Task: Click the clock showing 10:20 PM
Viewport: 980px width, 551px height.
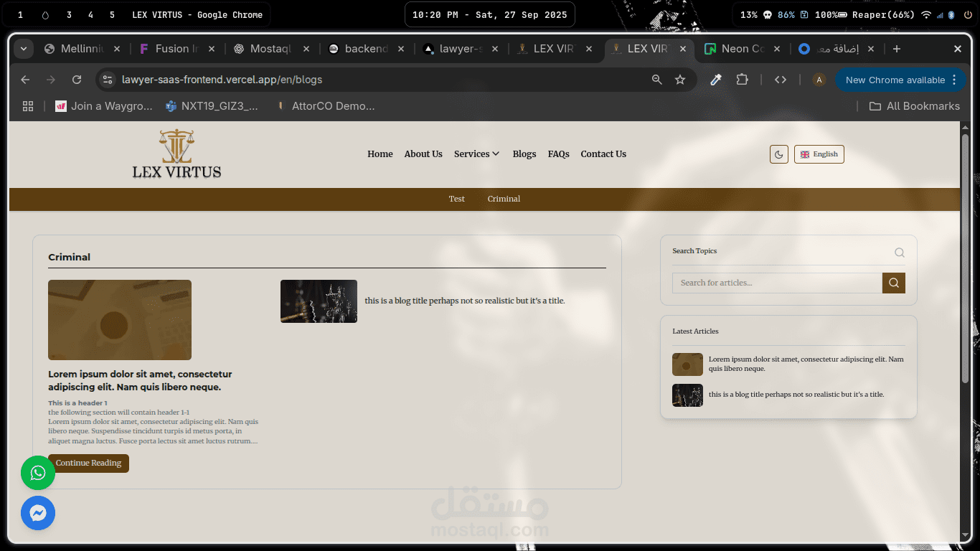Action: pos(490,14)
